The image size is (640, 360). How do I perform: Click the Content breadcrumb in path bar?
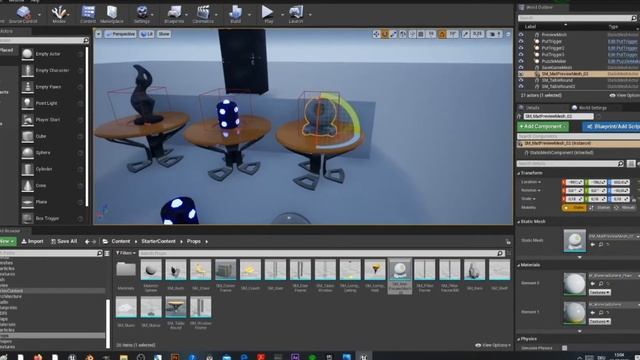[x=121, y=242]
